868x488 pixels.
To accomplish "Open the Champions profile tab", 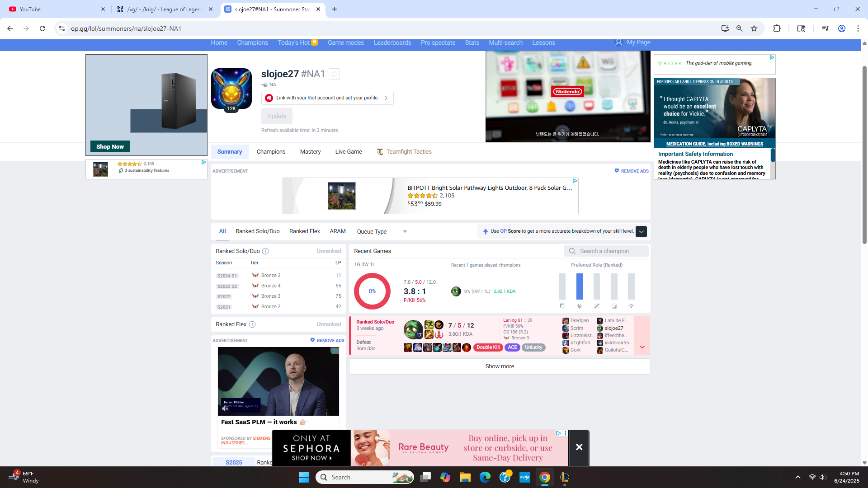I will 271,152.
